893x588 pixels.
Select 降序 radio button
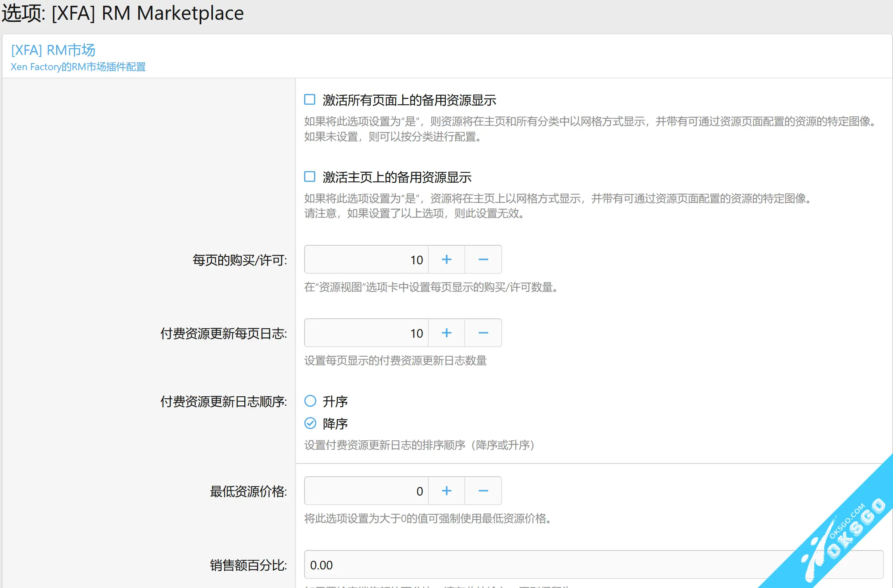point(310,423)
